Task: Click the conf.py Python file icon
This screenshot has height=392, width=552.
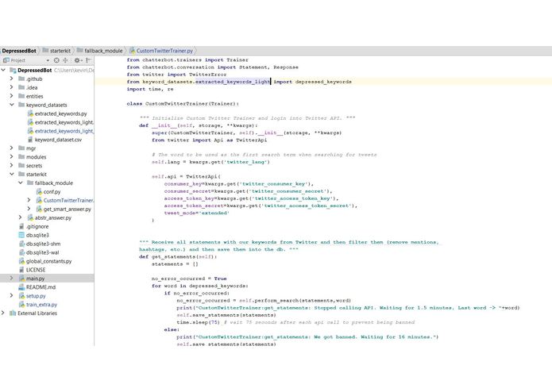Action: (39, 191)
